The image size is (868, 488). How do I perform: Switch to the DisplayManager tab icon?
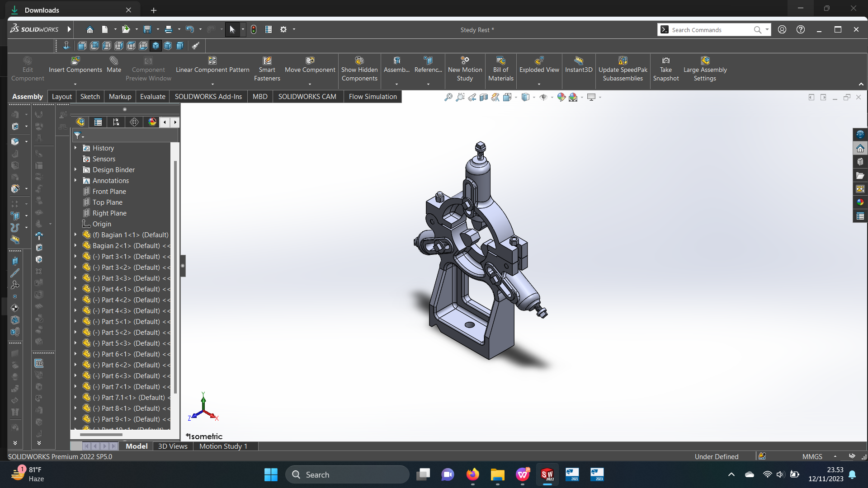(x=152, y=122)
